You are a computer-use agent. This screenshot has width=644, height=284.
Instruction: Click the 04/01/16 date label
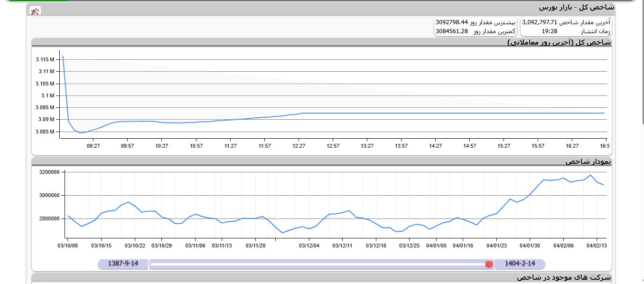463,246
